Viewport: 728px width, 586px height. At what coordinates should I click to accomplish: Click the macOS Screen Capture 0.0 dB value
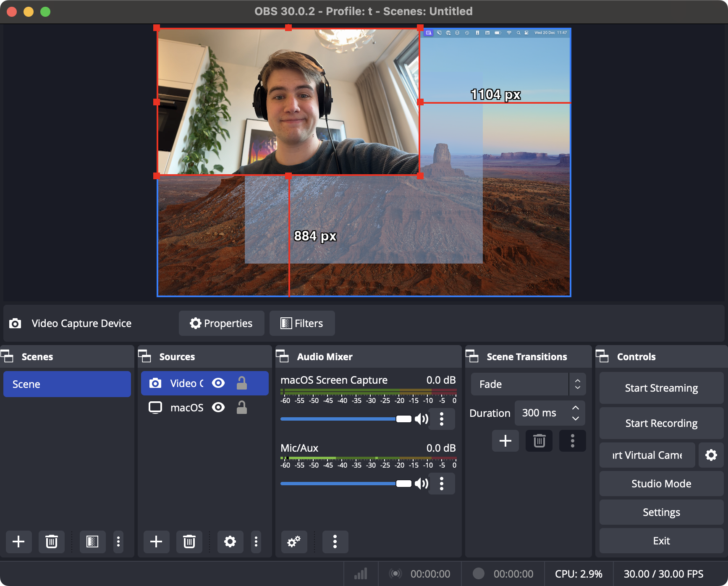click(441, 380)
